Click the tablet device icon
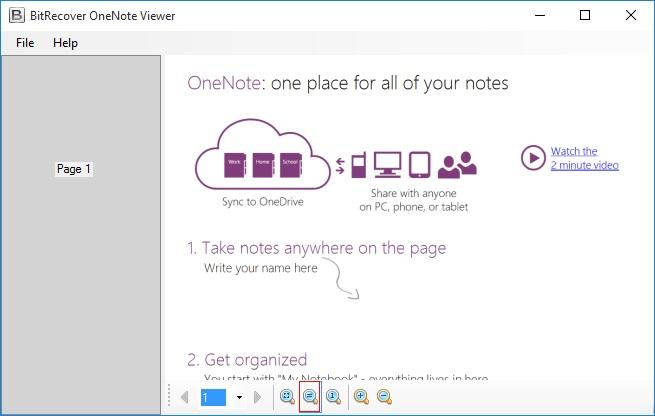 [x=419, y=165]
